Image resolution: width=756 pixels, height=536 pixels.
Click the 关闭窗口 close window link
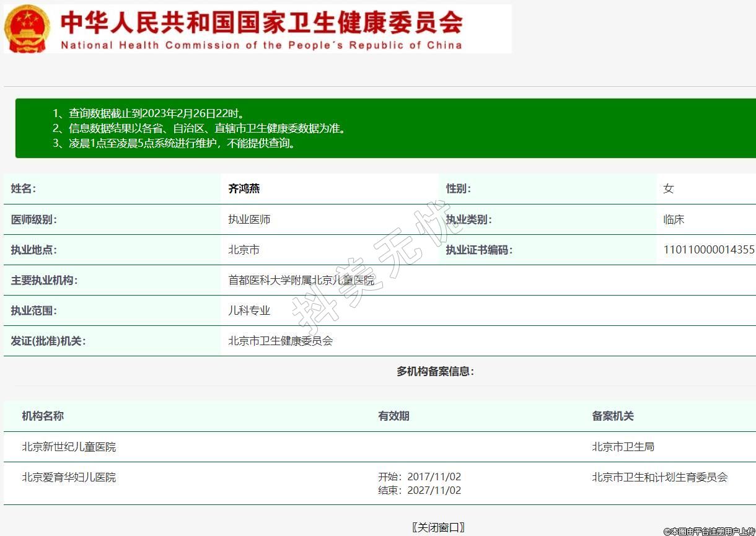(437, 527)
